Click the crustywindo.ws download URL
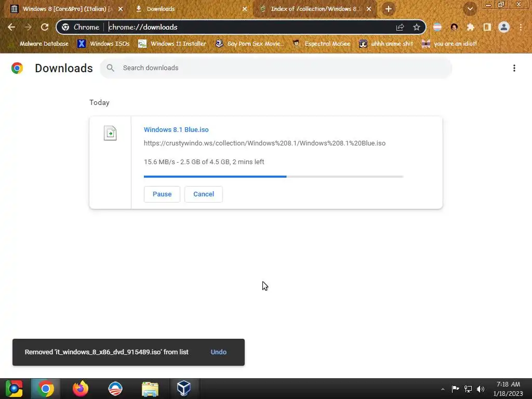This screenshot has height=399, width=532. (264, 143)
